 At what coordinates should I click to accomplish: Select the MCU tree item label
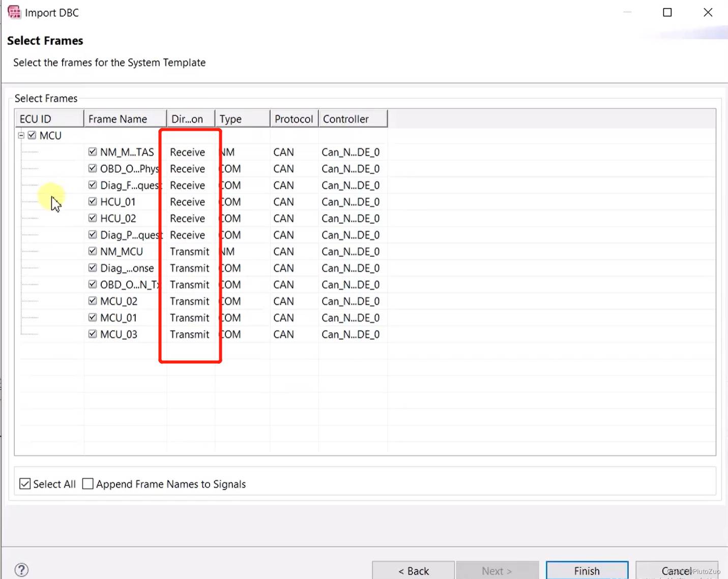pos(50,135)
